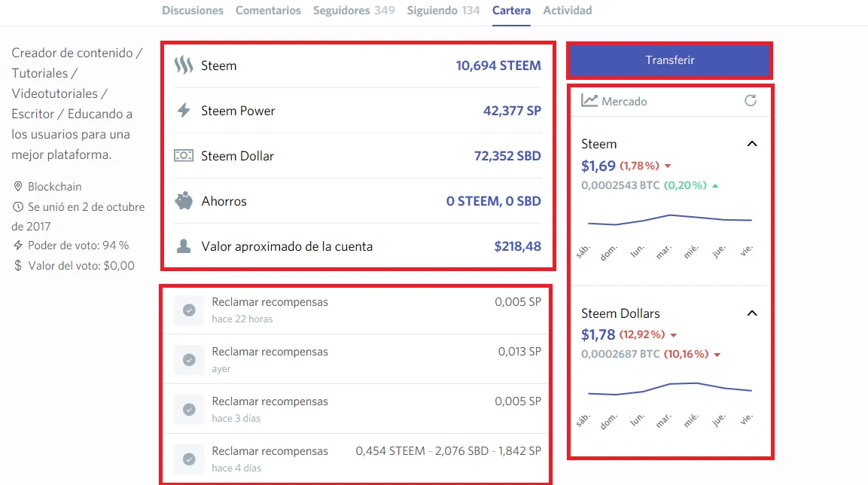
Task: Click the 0 STEEM, 0 SBD savings value
Action: 494,201
